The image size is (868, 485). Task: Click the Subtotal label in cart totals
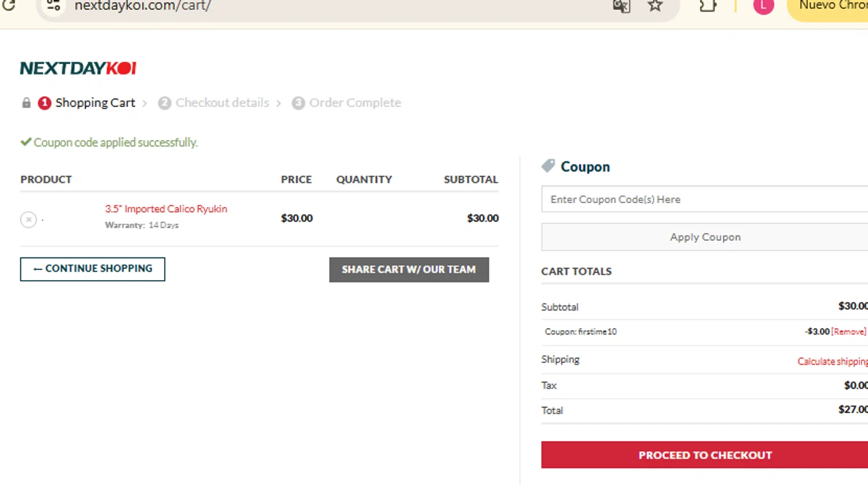[560, 307]
